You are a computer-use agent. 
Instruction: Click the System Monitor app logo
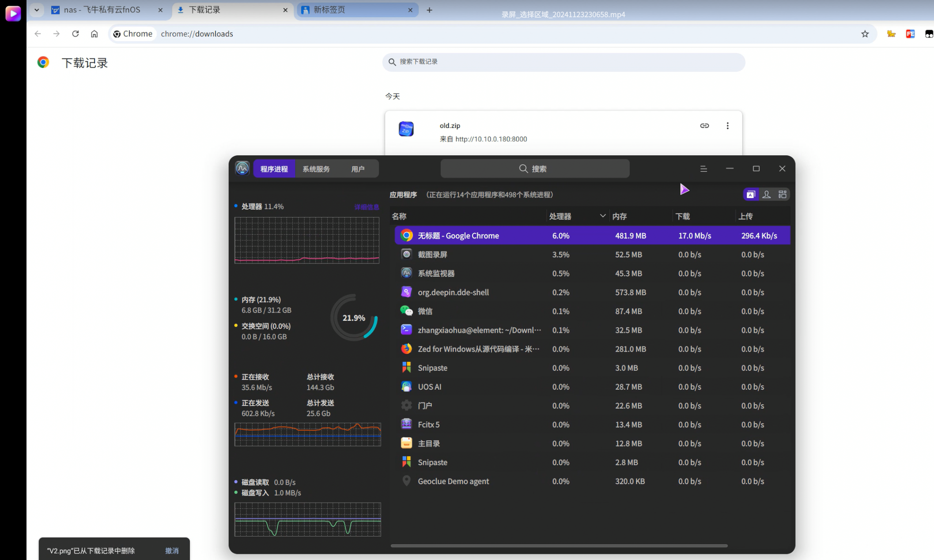242,168
